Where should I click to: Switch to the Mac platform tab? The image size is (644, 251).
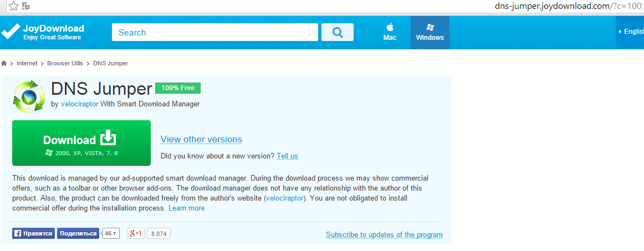pyautogui.click(x=390, y=33)
